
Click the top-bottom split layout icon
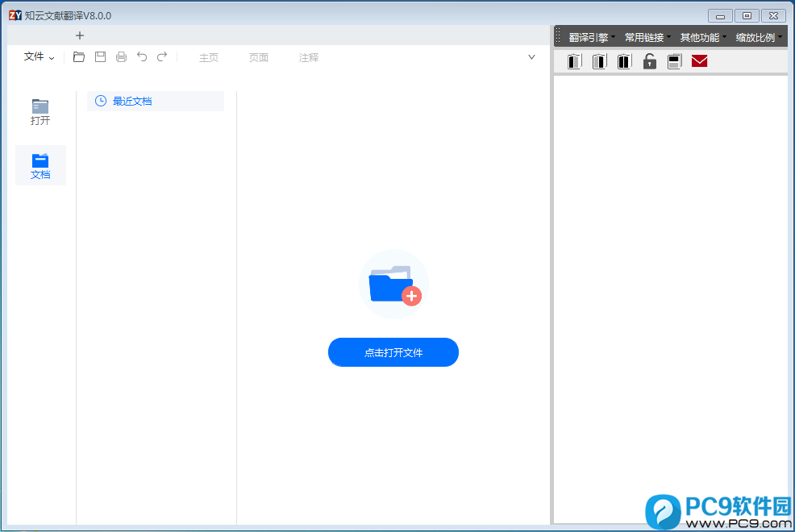674,61
